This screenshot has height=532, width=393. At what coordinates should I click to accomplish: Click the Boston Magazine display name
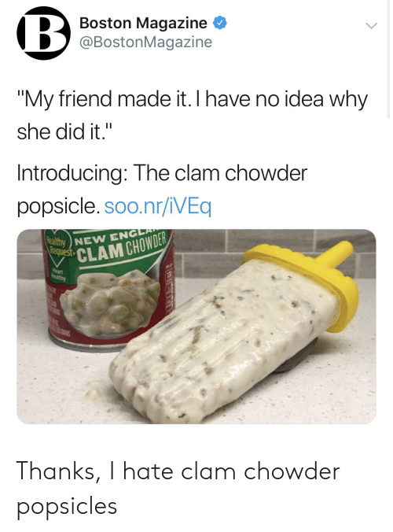pyautogui.click(x=143, y=23)
